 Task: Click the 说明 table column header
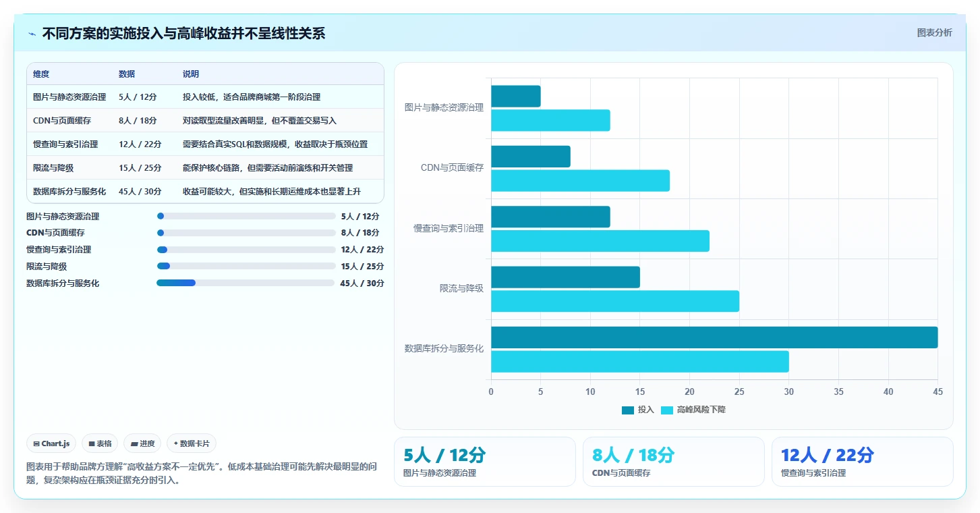[x=191, y=74]
